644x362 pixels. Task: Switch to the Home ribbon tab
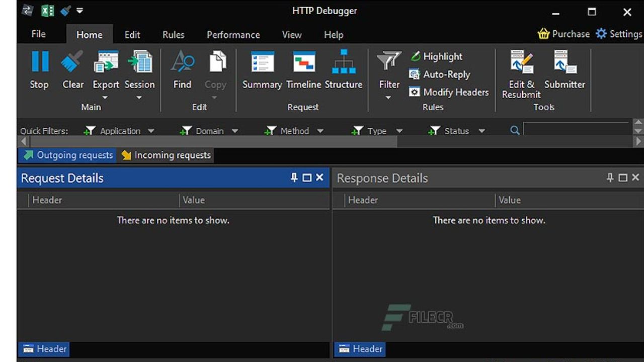pyautogui.click(x=89, y=35)
